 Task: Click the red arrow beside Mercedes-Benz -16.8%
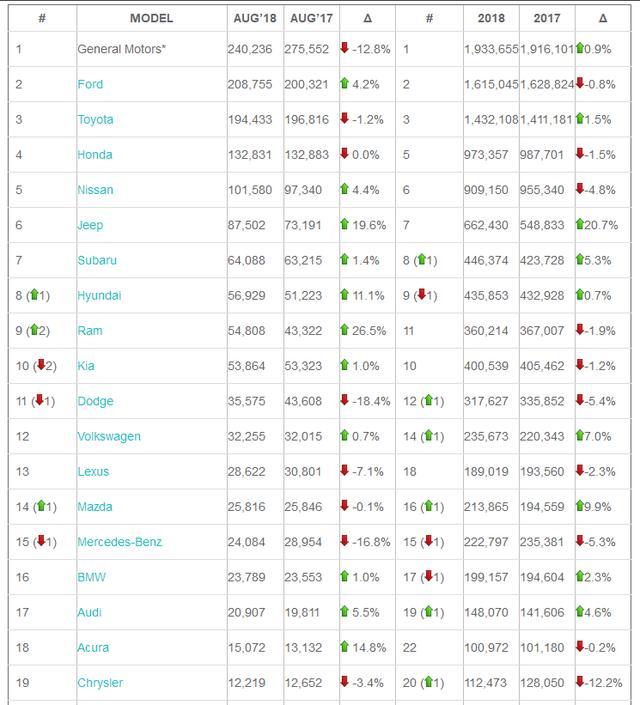[345, 542]
